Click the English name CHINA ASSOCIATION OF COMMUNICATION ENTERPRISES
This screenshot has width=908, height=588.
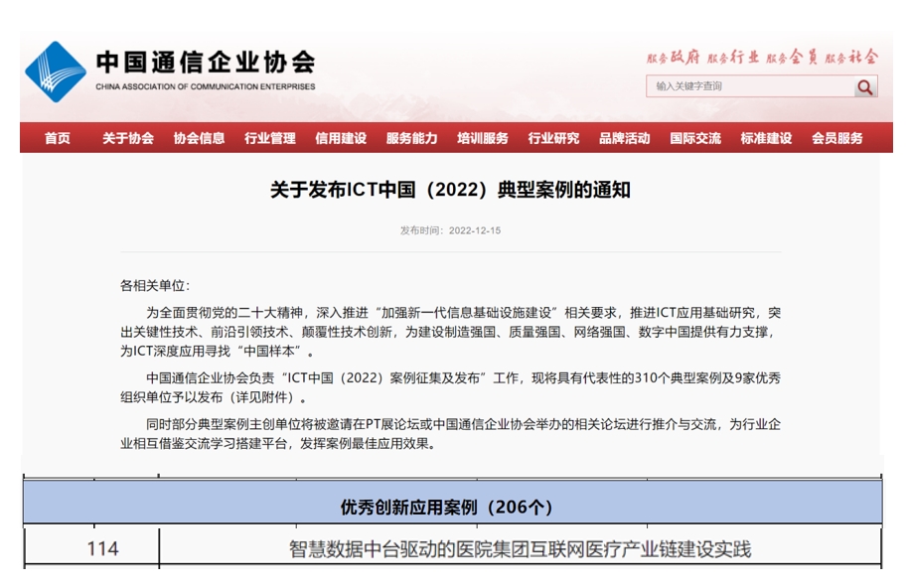click(x=206, y=86)
